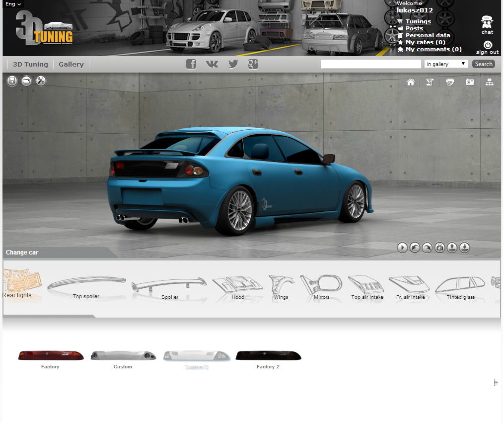This screenshot has height=425, width=504.
Task: Click into the search text field
Action: point(371,64)
